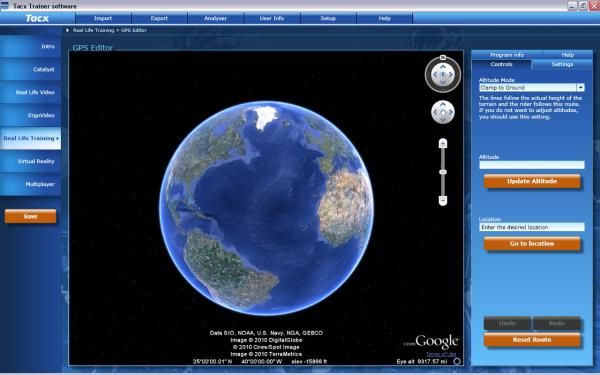The height and width of the screenshot is (375, 600).
Task: Pan map left with move joystick arrow
Action: point(435,112)
